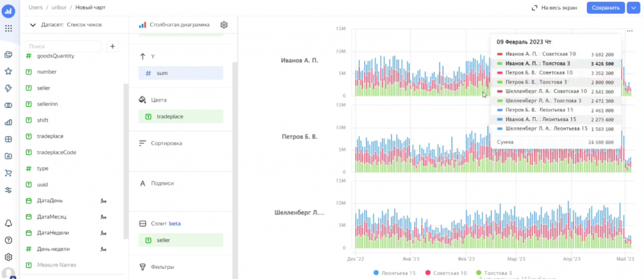644x279 pixels.
Task: Click the Сохранить button
Action: pyautogui.click(x=606, y=8)
